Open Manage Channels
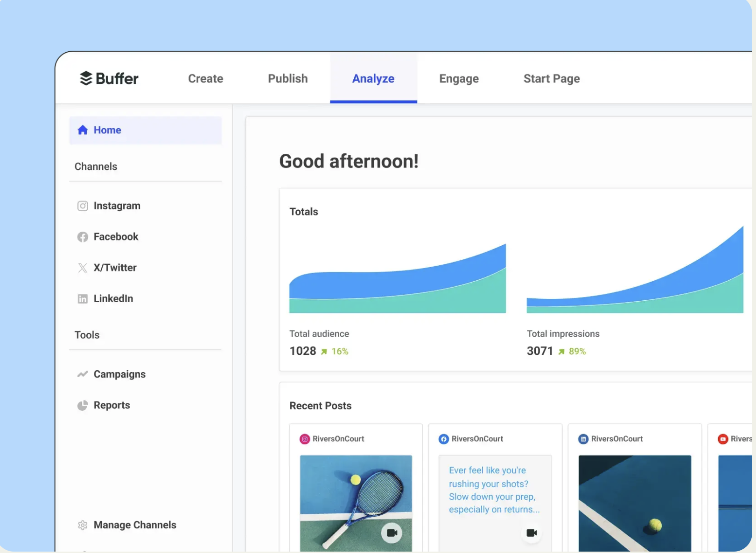Viewport: 756px width, 553px height. (x=135, y=525)
